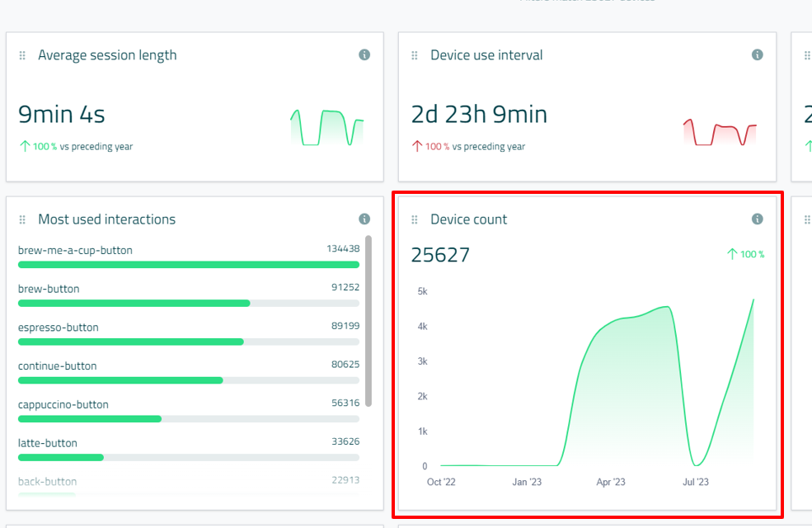Click drag handle next to Device count title
This screenshot has height=528, width=812.
click(415, 219)
